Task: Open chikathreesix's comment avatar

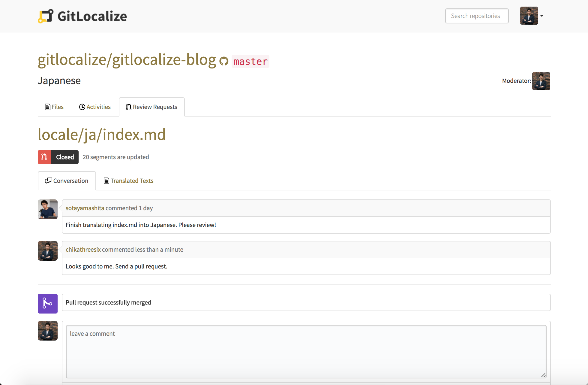Action: (48, 251)
